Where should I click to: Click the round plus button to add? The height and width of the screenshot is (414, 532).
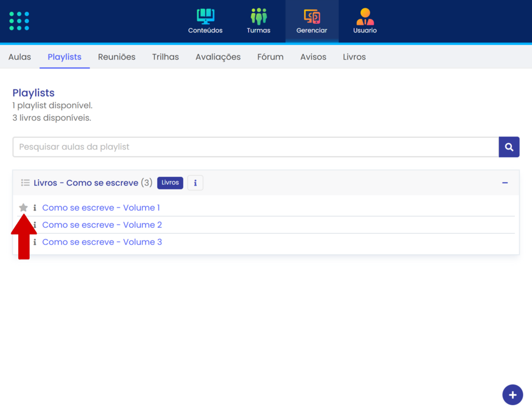(x=512, y=394)
